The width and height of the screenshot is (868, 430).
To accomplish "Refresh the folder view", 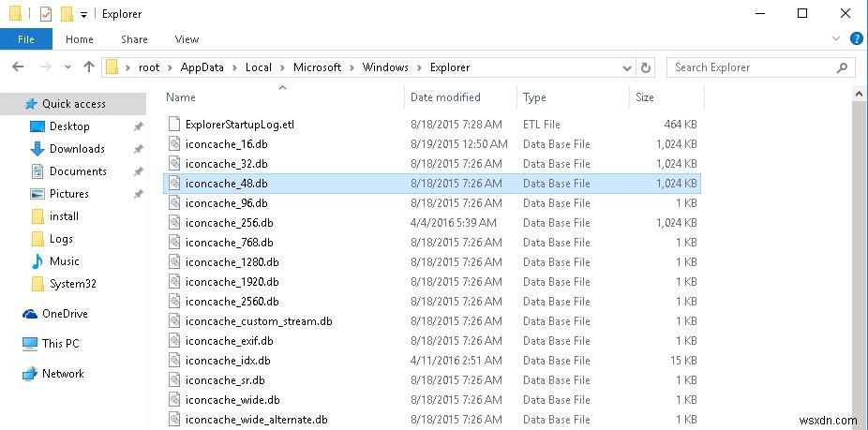I will (x=646, y=67).
